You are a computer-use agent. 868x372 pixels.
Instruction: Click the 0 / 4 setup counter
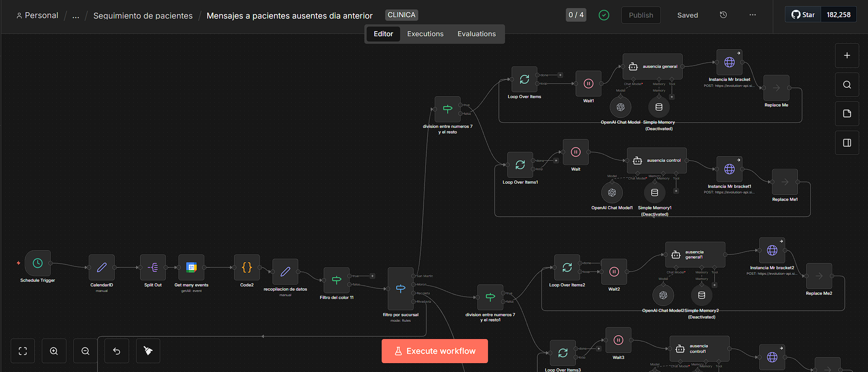576,15
